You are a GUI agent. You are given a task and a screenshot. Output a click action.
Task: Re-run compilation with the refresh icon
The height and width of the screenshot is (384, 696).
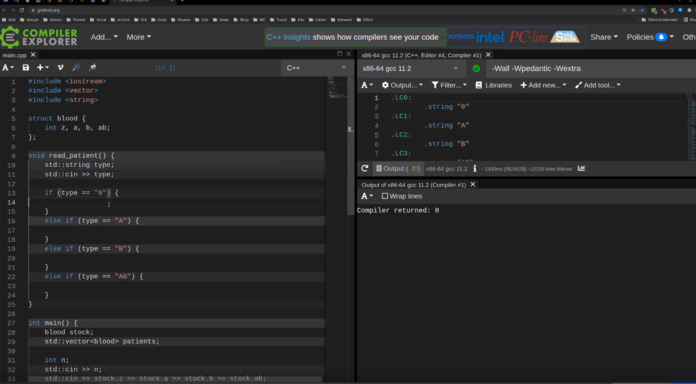[x=364, y=169]
